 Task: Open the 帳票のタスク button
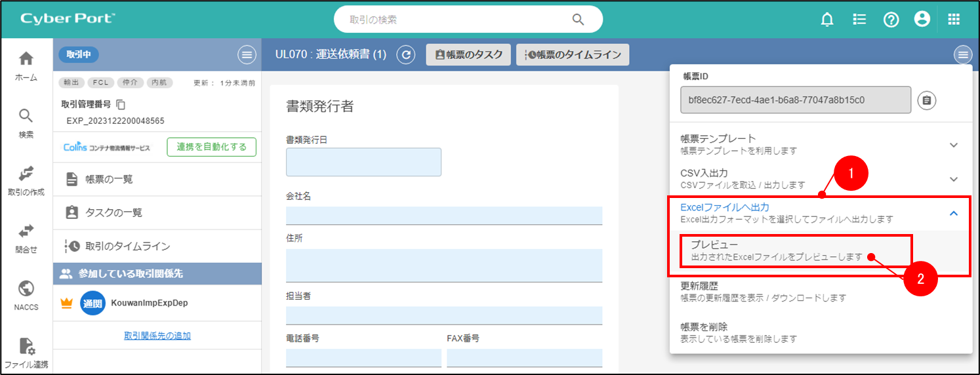pyautogui.click(x=468, y=55)
